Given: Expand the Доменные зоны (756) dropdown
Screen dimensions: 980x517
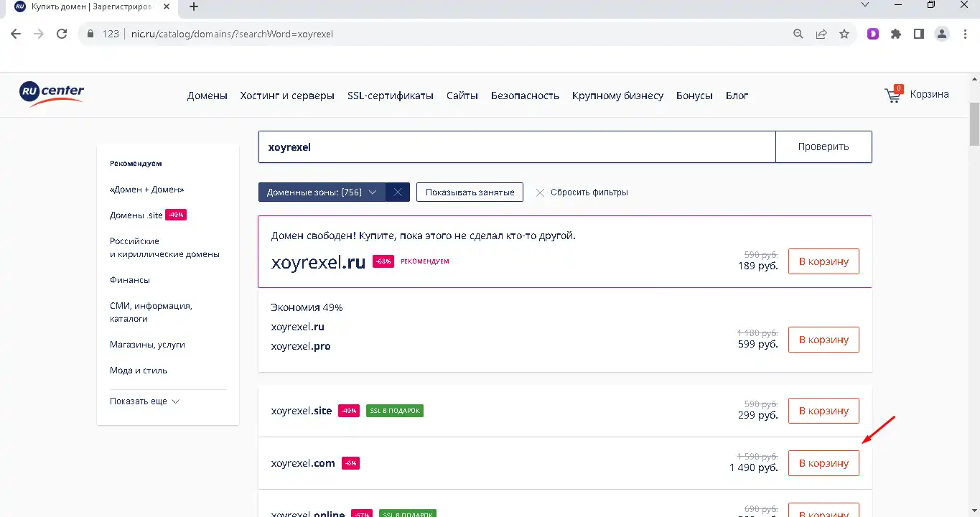Looking at the screenshot, I should pos(322,192).
